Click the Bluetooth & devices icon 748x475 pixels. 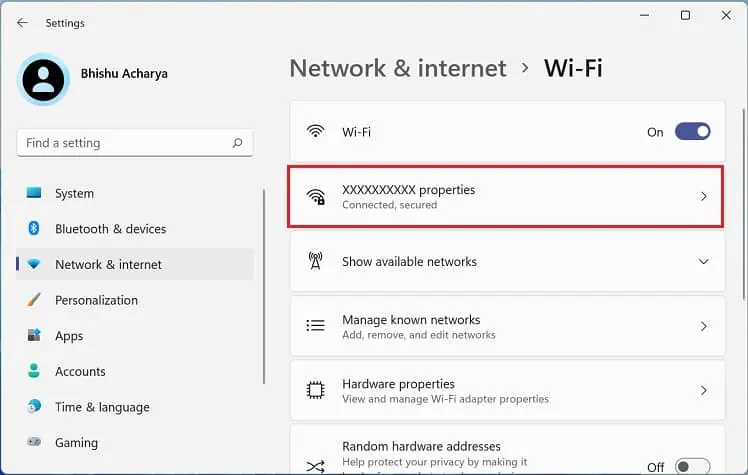click(x=34, y=229)
